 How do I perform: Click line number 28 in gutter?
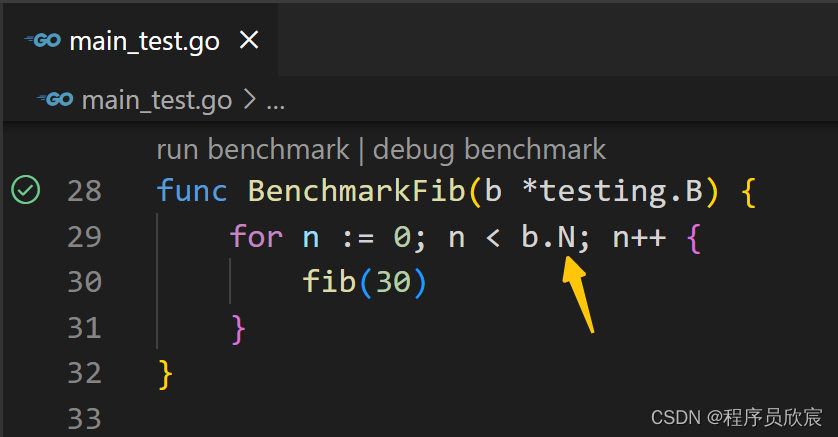click(x=84, y=191)
